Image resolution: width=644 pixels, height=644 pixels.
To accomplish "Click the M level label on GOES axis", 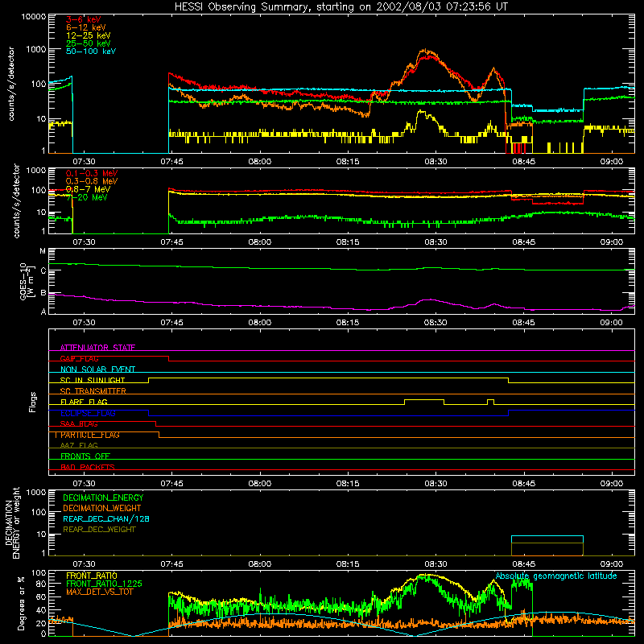I will 43,251.
